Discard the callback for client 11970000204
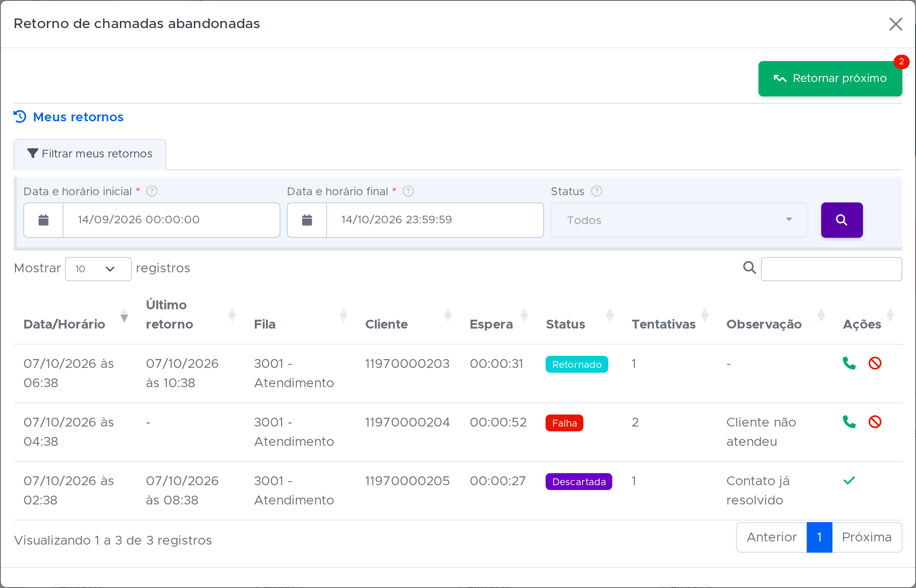916x588 pixels. 875,422
